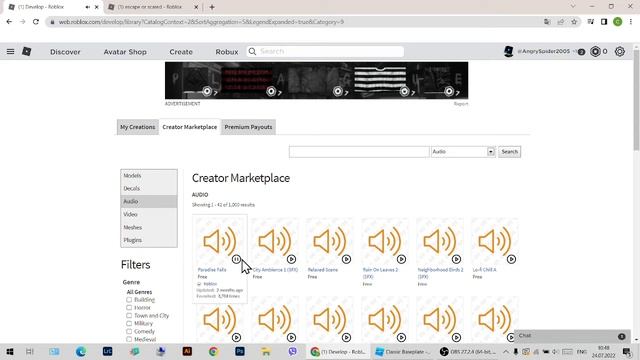Image resolution: width=640 pixels, height=360 pixels.
Task: Show hidden system tray icons chevron
Action: click(505, 351)
